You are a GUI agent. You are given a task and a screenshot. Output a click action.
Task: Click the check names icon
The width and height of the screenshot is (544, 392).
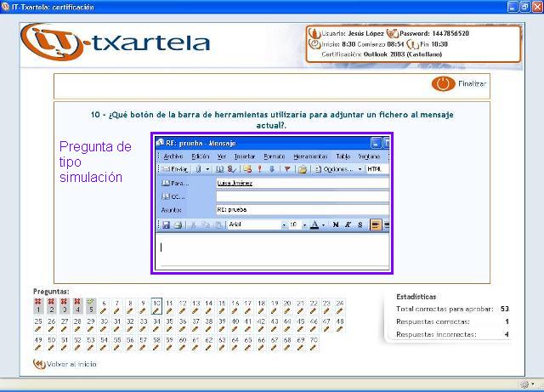[x=232, y=169]
